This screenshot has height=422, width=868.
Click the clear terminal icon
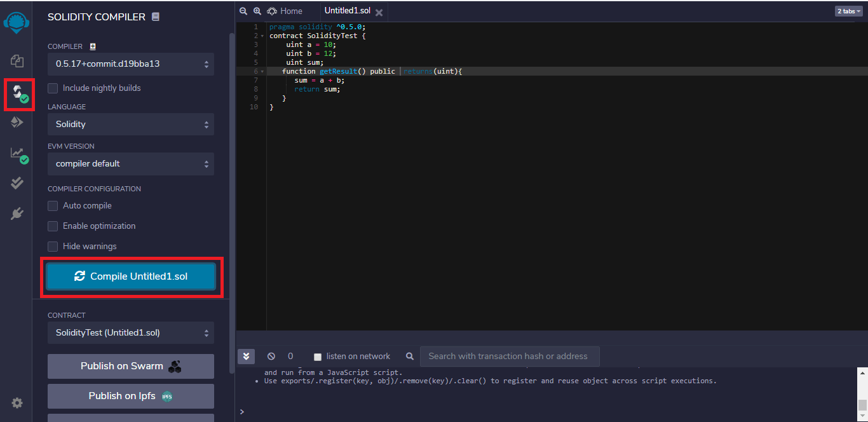(x=271, y=357)
